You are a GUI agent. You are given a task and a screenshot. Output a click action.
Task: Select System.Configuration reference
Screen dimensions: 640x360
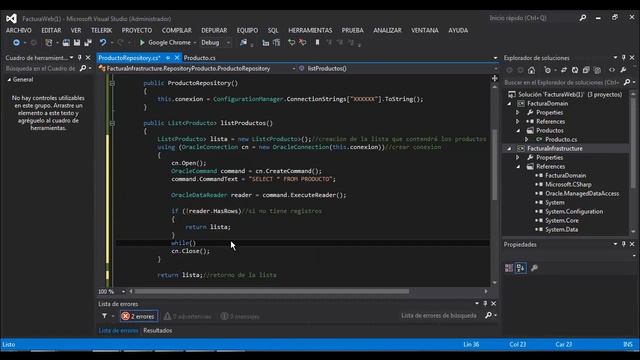[574, 211]
